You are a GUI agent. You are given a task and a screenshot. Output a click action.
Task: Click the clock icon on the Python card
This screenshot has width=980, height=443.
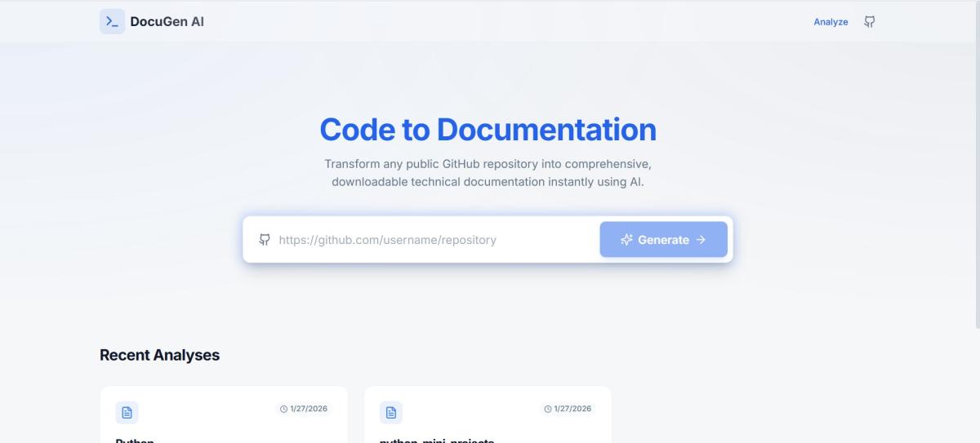click(283, 409)
